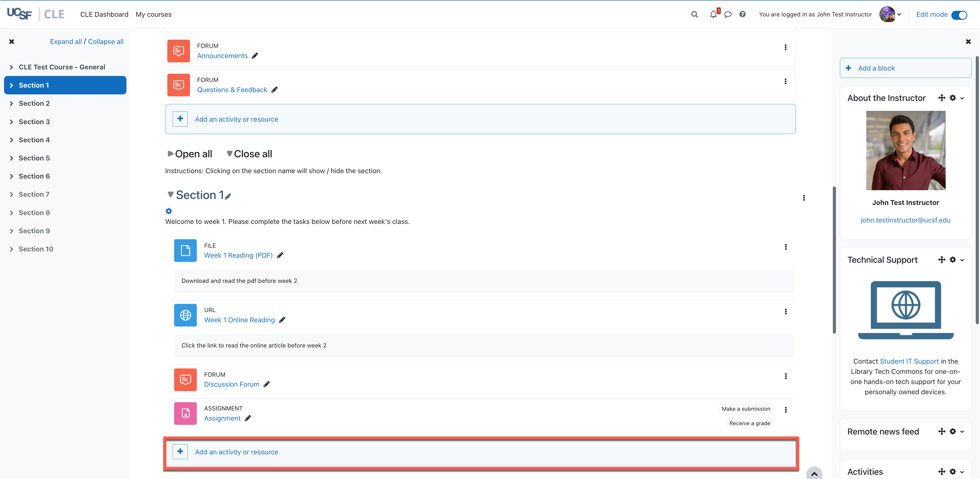The width and height of the screenshot is (980, 479).
Task: Click pencil icon next to Announcements
Action: coord(255,56)
